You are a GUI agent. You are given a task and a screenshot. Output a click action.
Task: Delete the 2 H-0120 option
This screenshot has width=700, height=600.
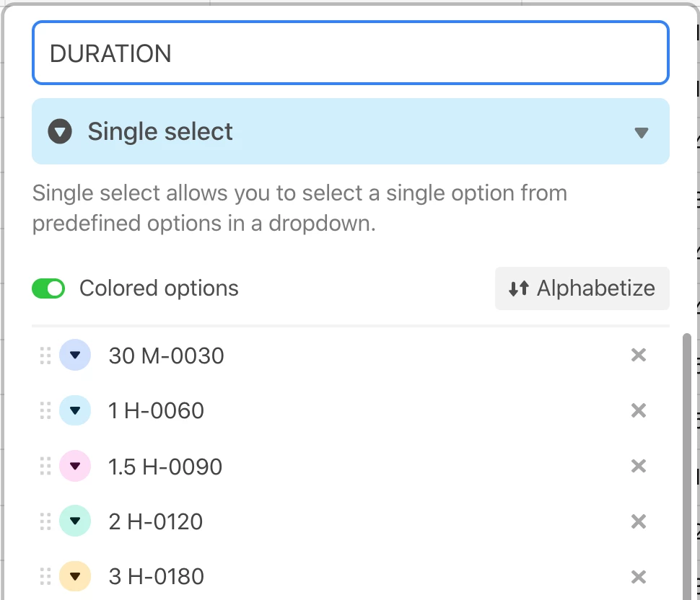pyautogui.click(x=639, y=521)
